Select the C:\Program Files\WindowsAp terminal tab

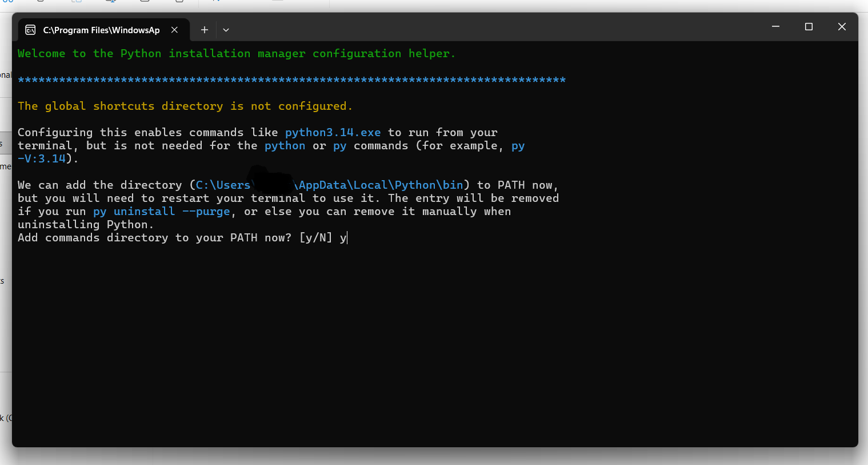coord(103,30)
